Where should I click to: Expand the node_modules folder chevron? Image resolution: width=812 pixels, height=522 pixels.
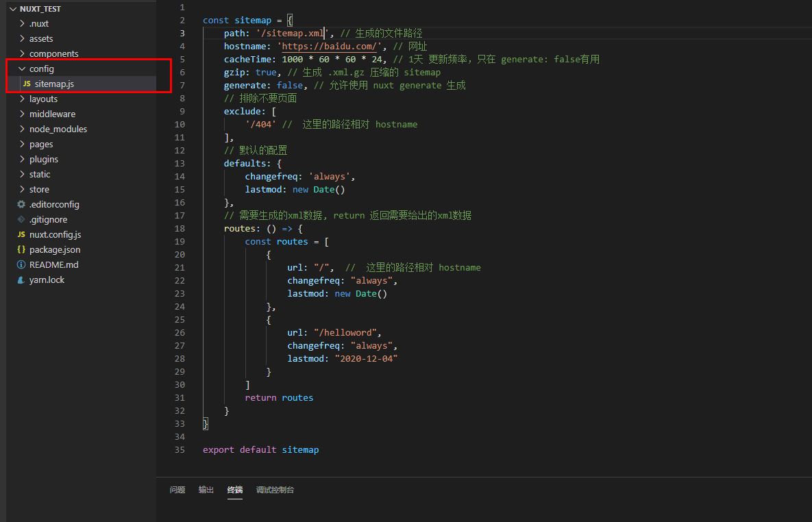click(x=22, y=128)
